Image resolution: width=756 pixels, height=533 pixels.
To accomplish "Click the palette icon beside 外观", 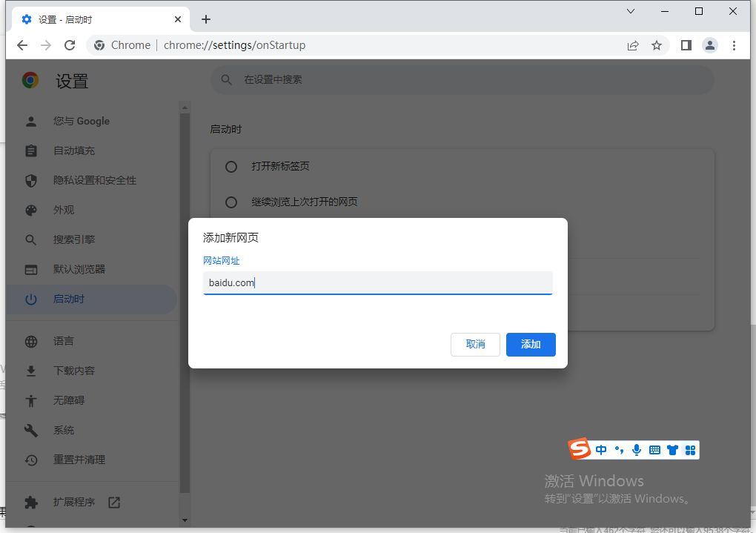I will click(x=31, y=211).
